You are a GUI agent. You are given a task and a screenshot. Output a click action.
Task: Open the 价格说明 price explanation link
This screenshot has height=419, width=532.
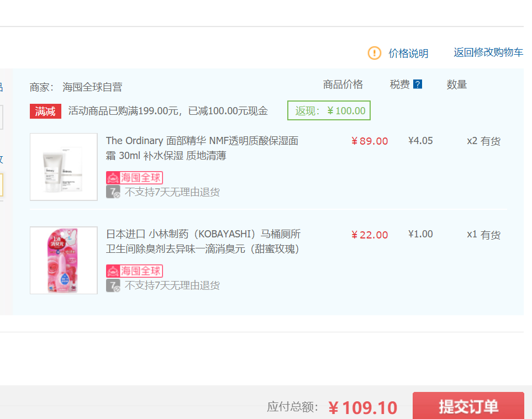[408, 53]
